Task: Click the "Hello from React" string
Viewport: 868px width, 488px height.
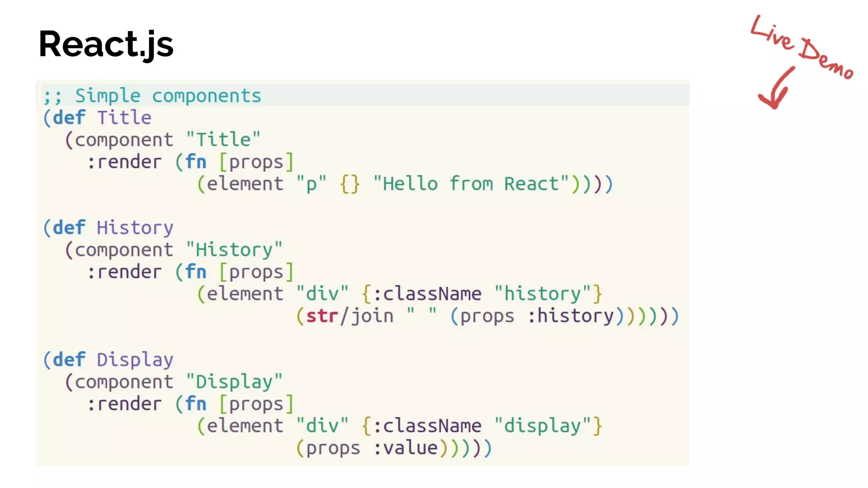Action: point(471,184)
